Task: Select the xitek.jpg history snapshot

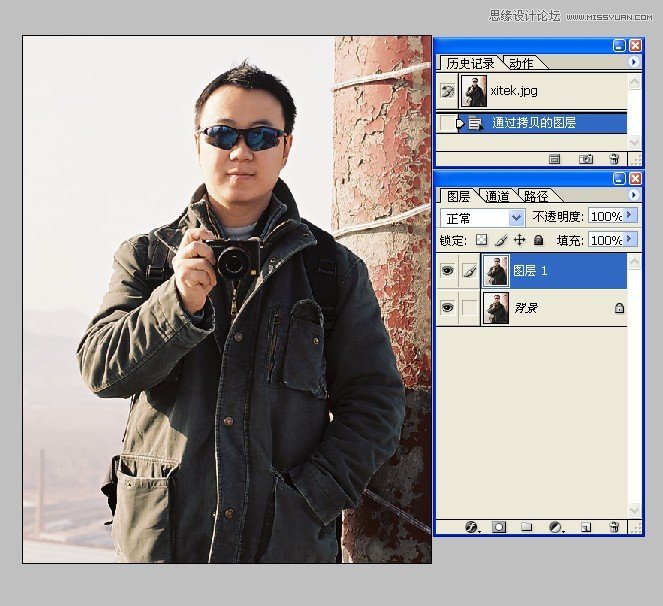Action: point(514,91)
